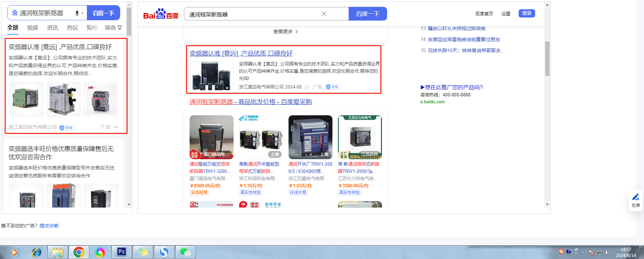Click the desktop preview vertical scrollbar thumb

(547, 58)
